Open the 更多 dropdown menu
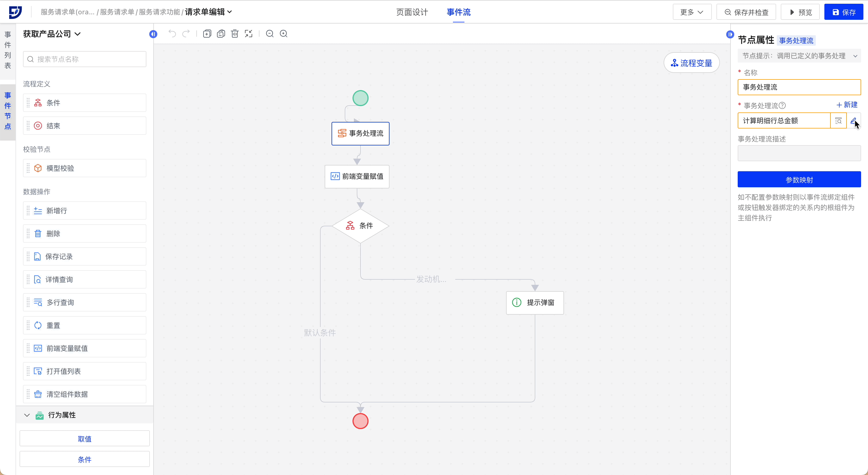The image size is (868, 475). coord(692,12)
